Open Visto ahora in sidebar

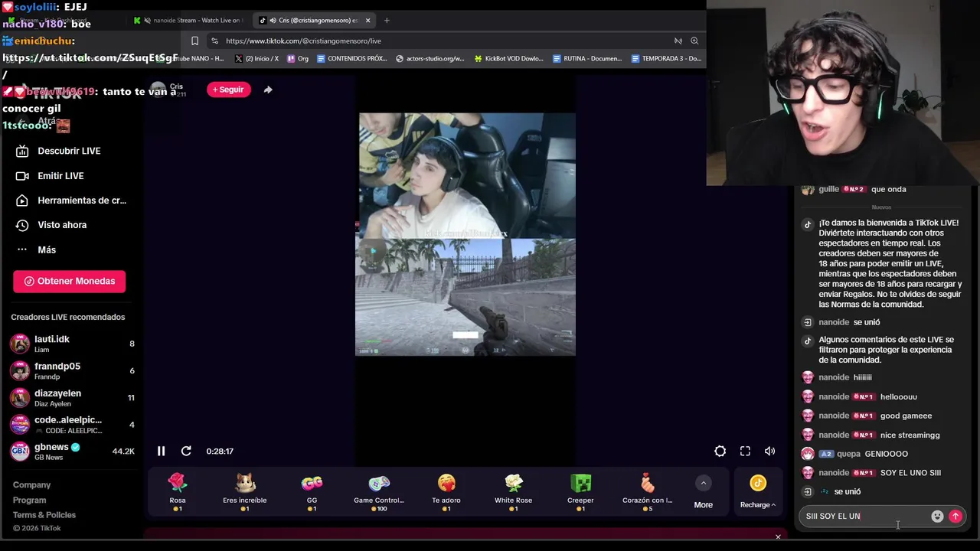(61, 225)
